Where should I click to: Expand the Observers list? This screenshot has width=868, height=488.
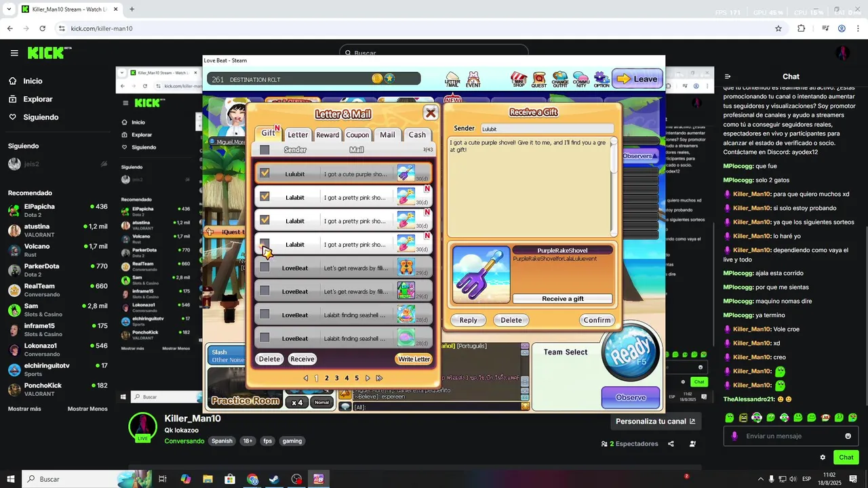pyautogui.click(x=639, y=156)
